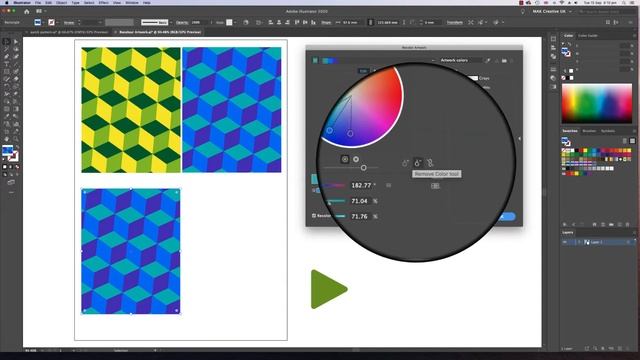640x360 pixels.
Task: Click the Transform link in control bar
Action: coord(454,22)
